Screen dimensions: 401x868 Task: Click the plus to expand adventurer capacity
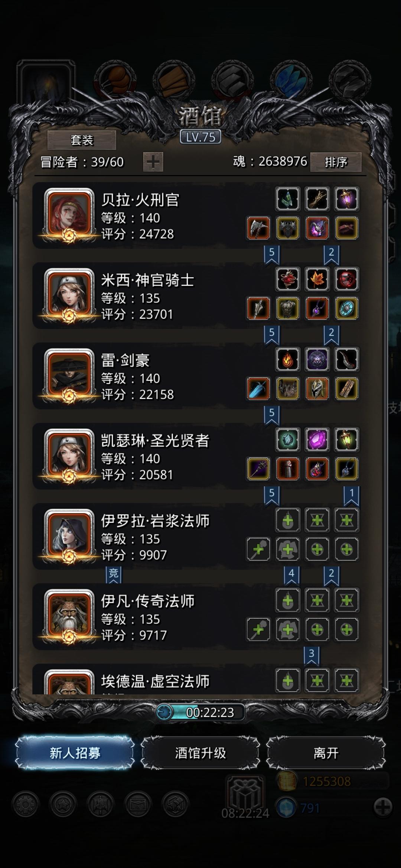(x=153, y=162)
